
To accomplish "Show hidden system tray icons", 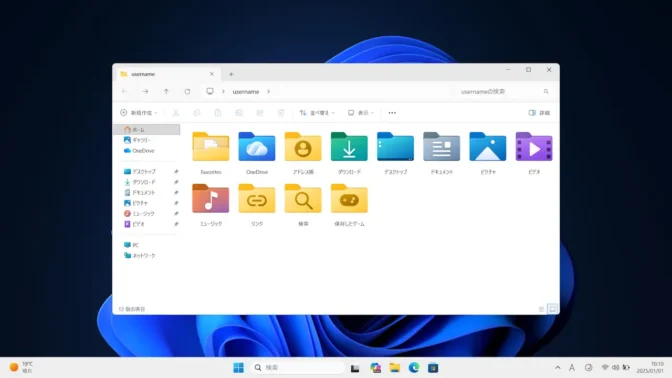I will [x=558, y=368].
